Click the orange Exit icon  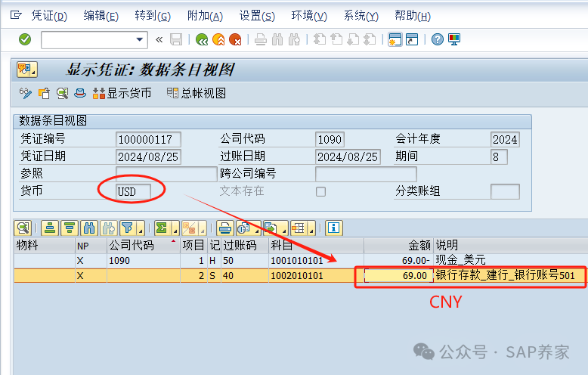(218, 39)
